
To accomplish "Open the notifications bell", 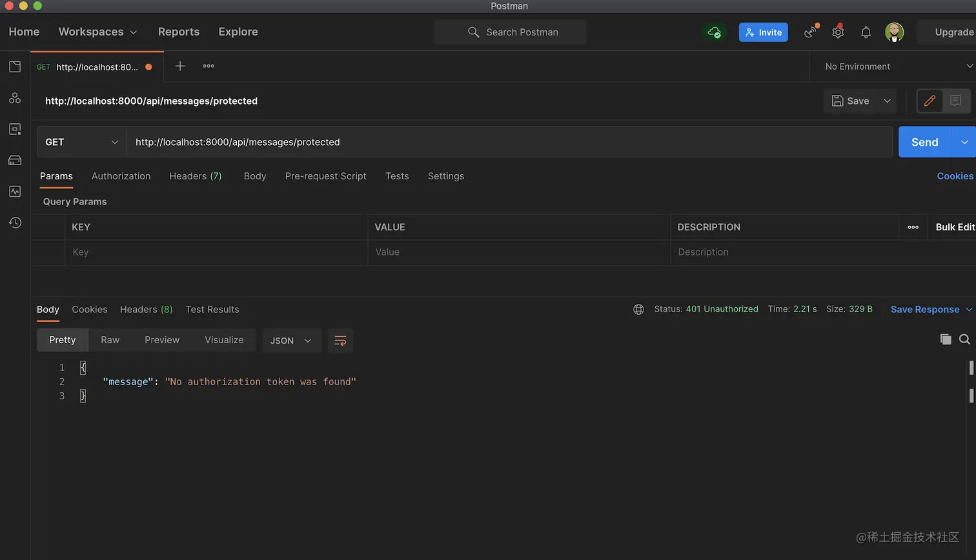I will pos(866,32).
